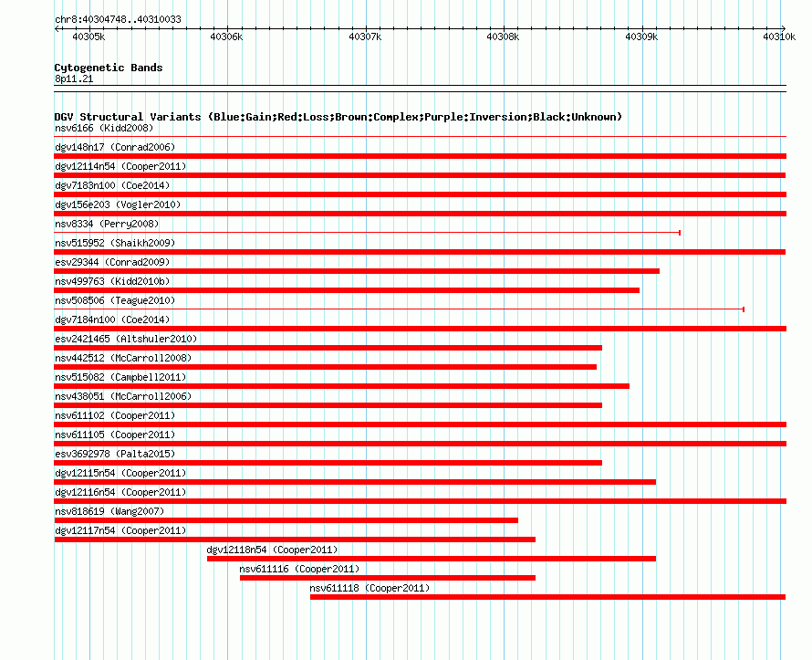Select nsv515952 (Shaikh2009) variant

[x=115, y=243]
